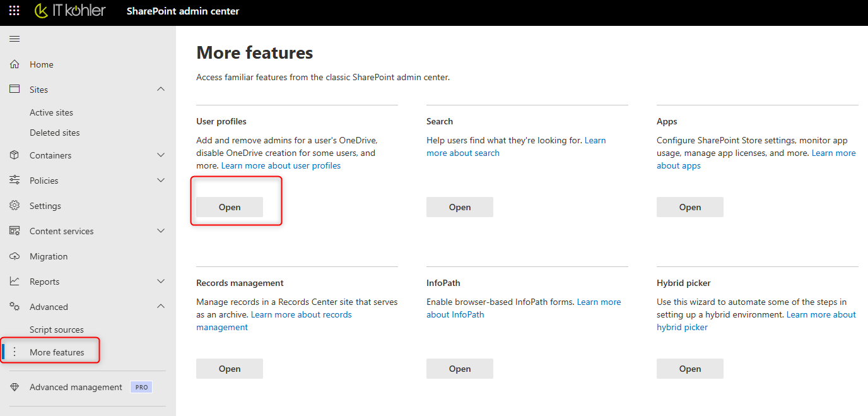The image size is (868, 416).
Task: Click the Migration cloud icon
Action: point(15,256)
